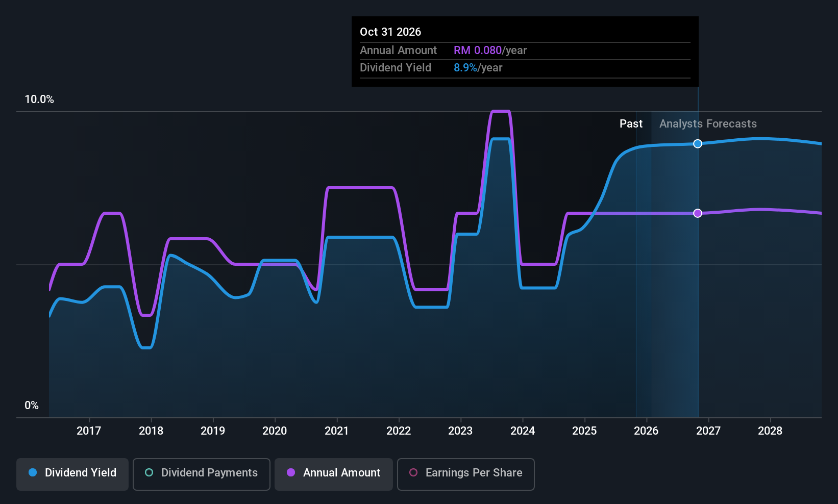Viewport: 838px width, 504px height.
Task: Click the tooltip's 'Dividend Yield' row label
Action: tap(396, 68)
